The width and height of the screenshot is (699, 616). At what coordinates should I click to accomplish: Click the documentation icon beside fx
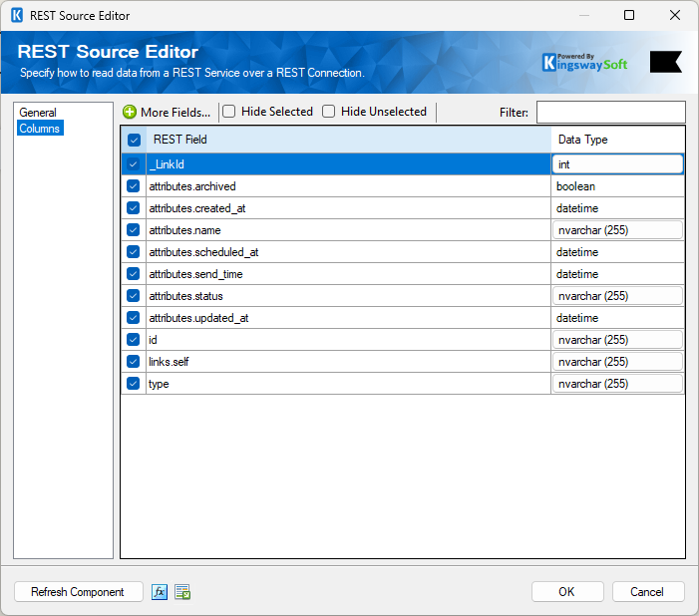point(182,592)
